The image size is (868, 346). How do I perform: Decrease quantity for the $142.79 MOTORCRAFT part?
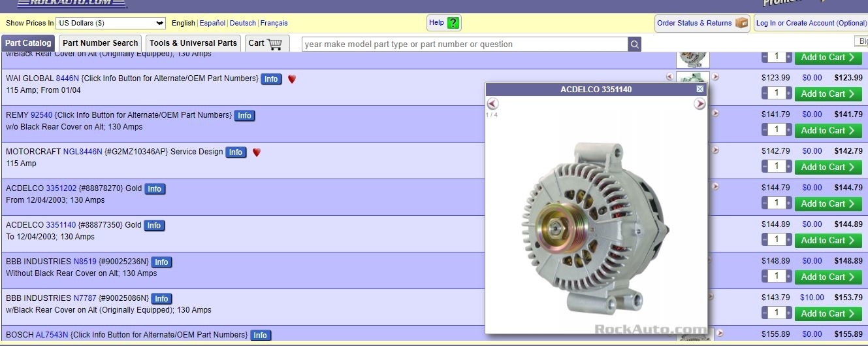coord(765,167)
